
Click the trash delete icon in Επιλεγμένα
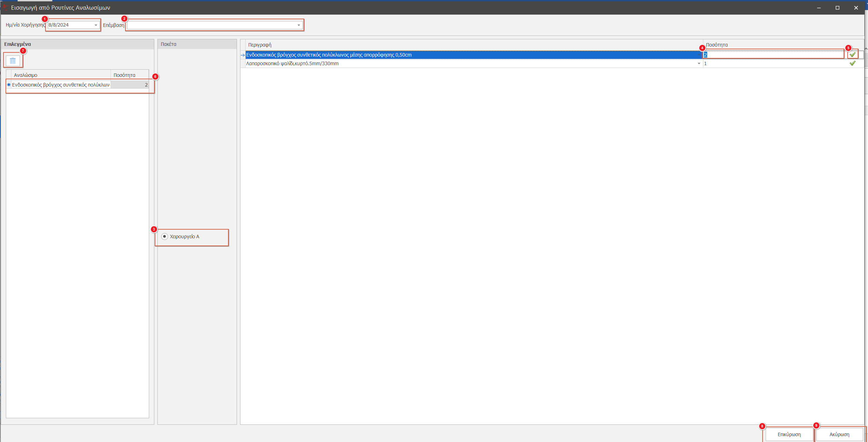[13, 61]
